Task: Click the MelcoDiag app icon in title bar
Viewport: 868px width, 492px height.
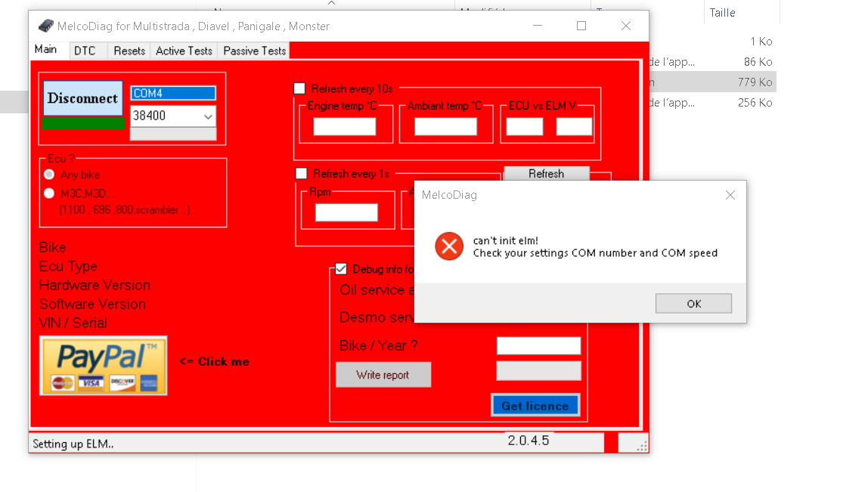Action: [46, 26]
